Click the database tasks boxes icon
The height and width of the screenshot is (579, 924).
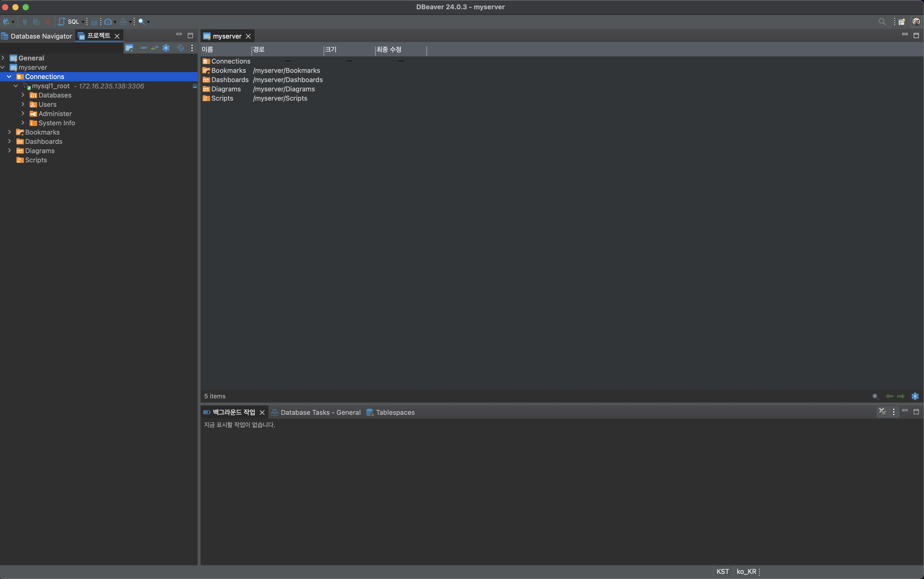[123, 22]
